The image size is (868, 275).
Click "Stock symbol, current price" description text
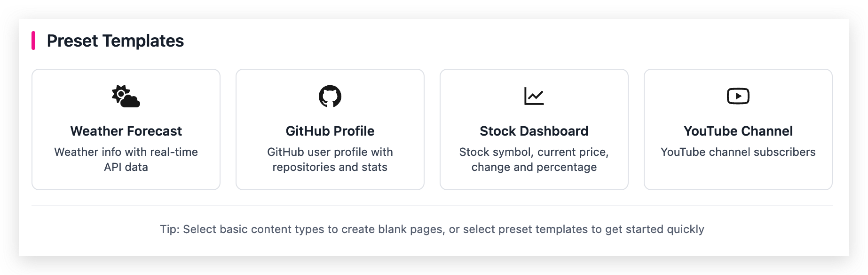(x=534, y=159)
